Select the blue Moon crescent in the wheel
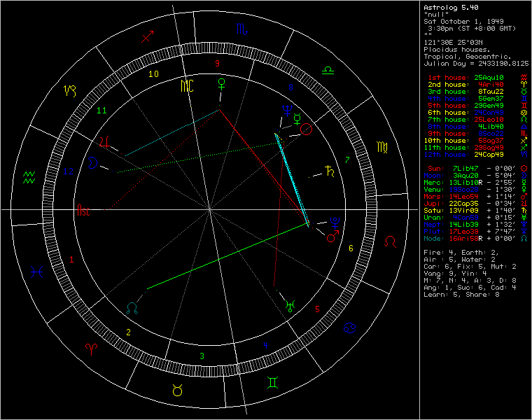The image size is (532, 420). click(x=91, y=163)
